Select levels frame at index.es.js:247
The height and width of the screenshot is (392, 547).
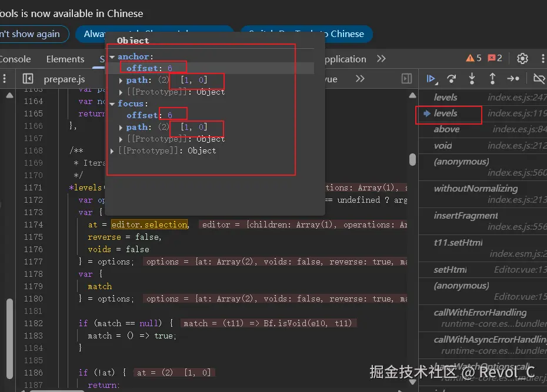pos(483,97)
